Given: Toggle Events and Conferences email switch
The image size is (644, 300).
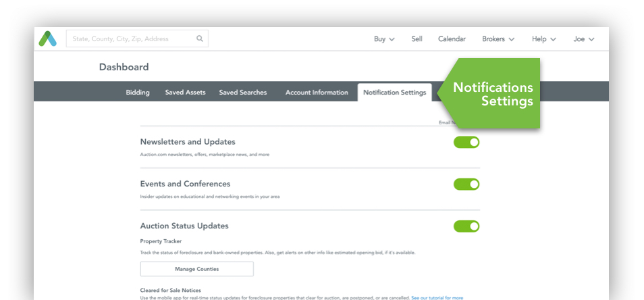Looking at the screenshot, I should click(x=466, y=184).
